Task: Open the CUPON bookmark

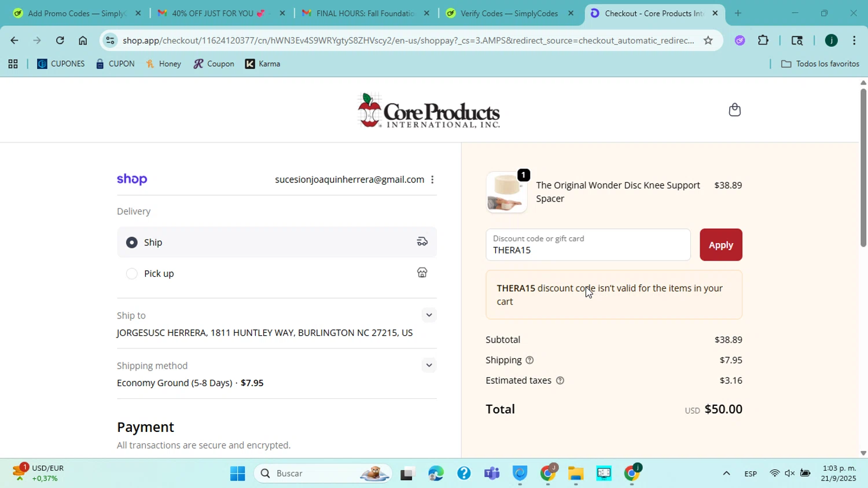Action: click(115, 64)
